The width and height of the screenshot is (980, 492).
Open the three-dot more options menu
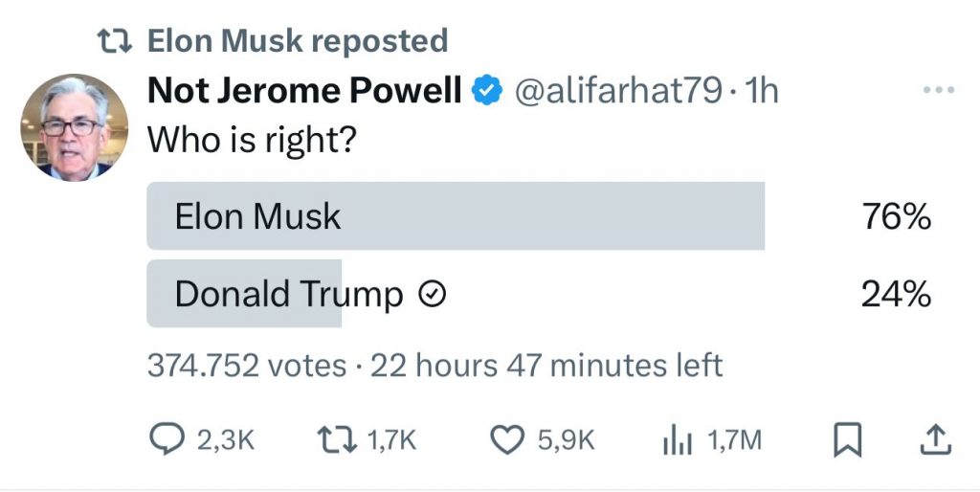pyautogui.click(x=939, y=90)
